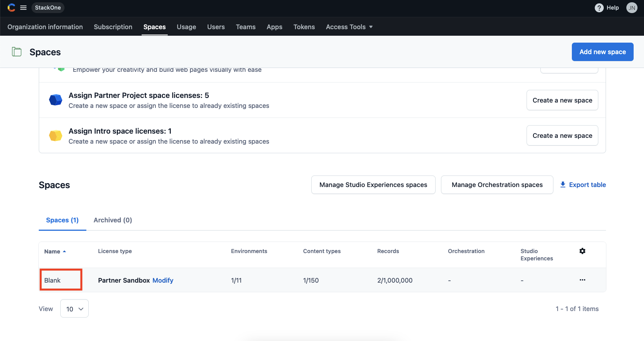Viewport: 644px width, 341px height.
Task: Click the yellow Intro space icon
Action: [56, 136]
